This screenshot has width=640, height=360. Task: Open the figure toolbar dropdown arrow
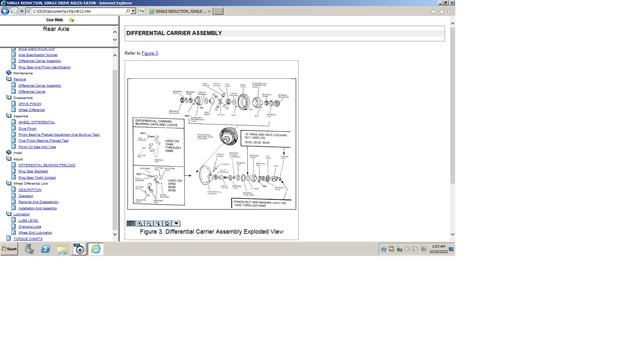(x=176, y=223)
